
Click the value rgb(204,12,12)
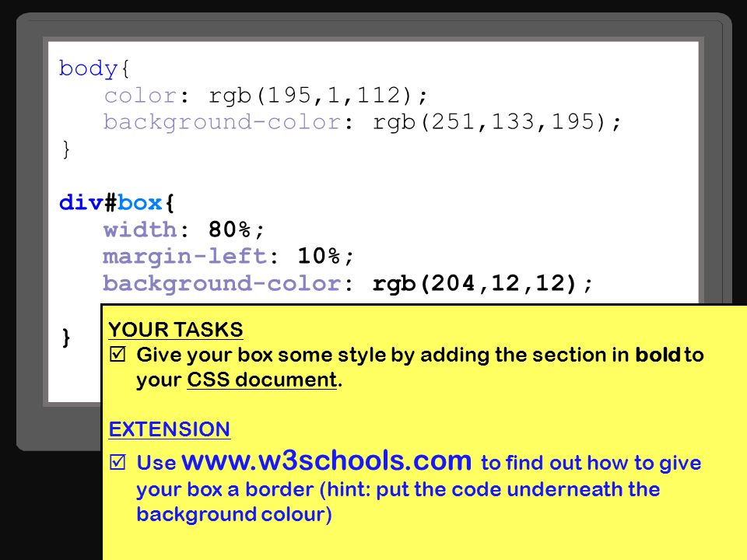[475, 284]
